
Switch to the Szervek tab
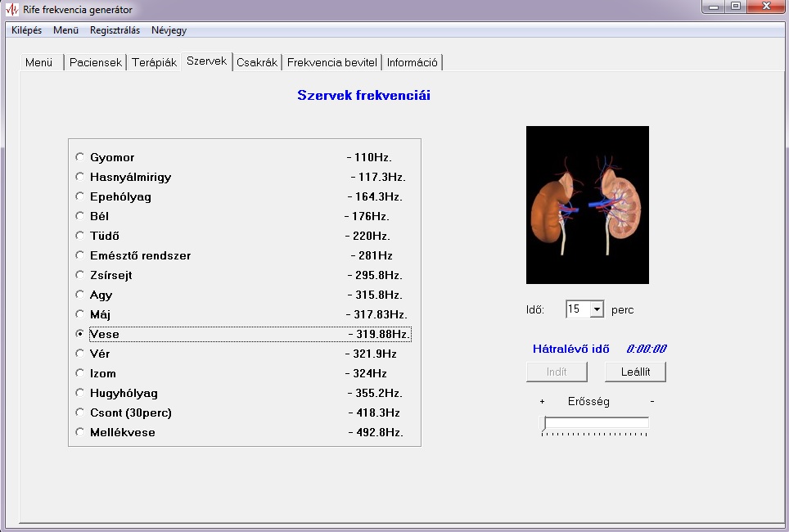(x=206, y=61)
